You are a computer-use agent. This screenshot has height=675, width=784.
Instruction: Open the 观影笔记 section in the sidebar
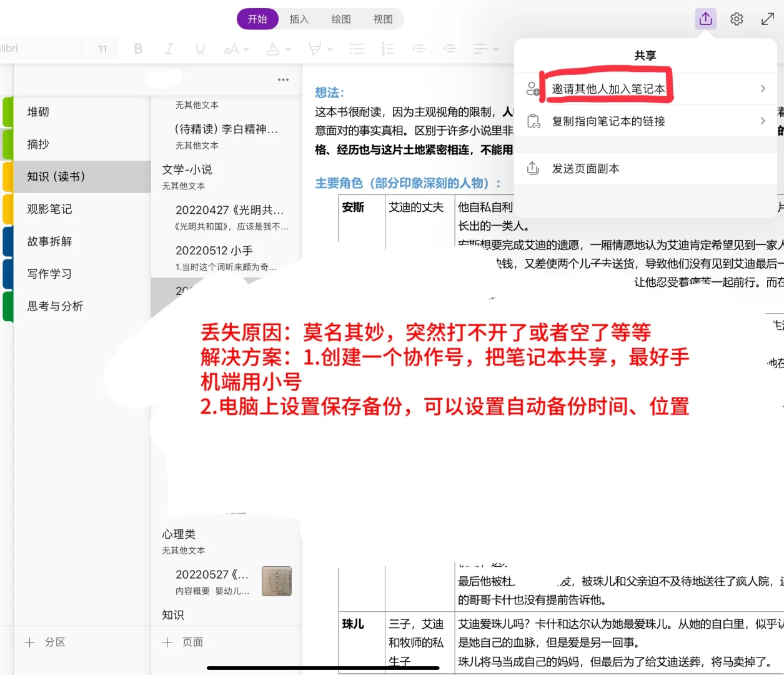pyautogui.click(x=49, y=209)
